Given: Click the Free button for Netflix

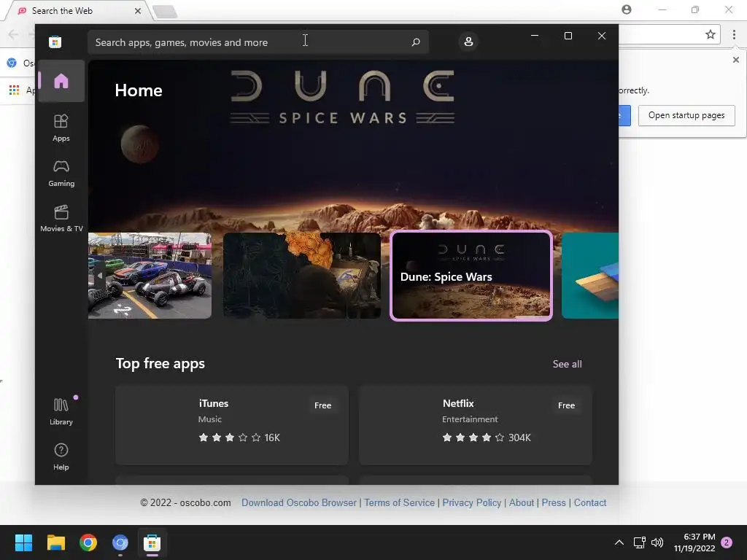Looking at the screenshot, I should pos(566,405).
